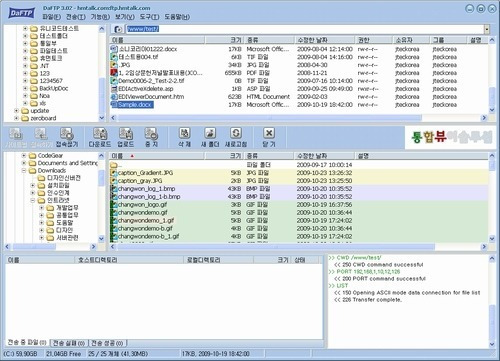Viewport: 500px width, 361px height.
Task: Expand the Noa folder node
Action: click(25, 96)
